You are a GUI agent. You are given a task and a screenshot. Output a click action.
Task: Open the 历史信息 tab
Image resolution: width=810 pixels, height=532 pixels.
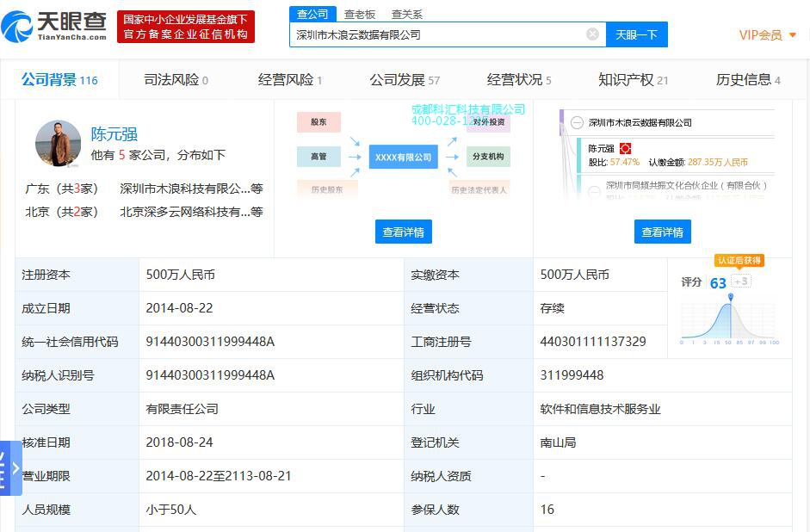click(x=747, y=79)
